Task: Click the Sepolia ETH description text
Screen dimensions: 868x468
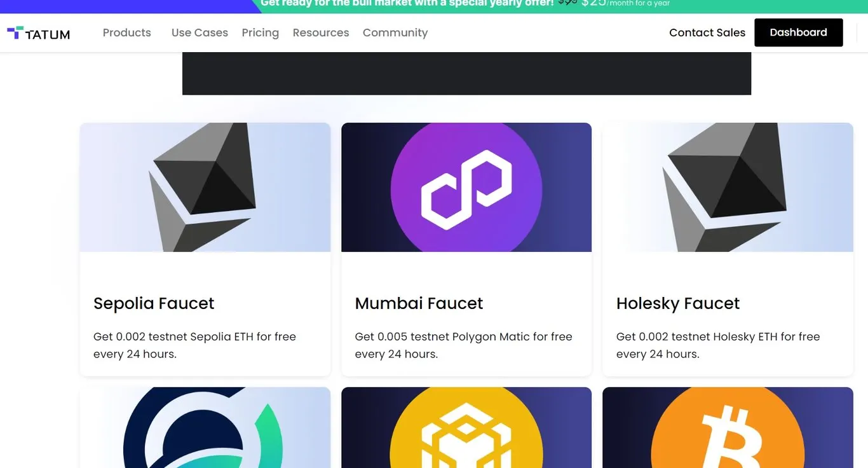Action: (x=194, y=345)
